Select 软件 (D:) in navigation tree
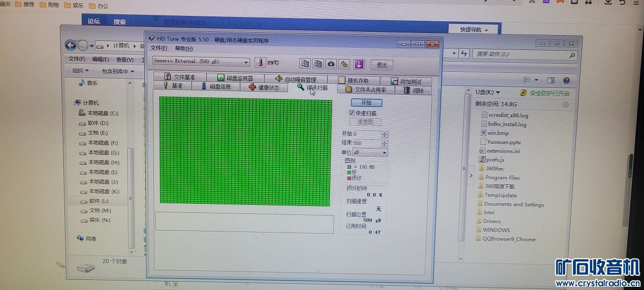 click(94, 123)
